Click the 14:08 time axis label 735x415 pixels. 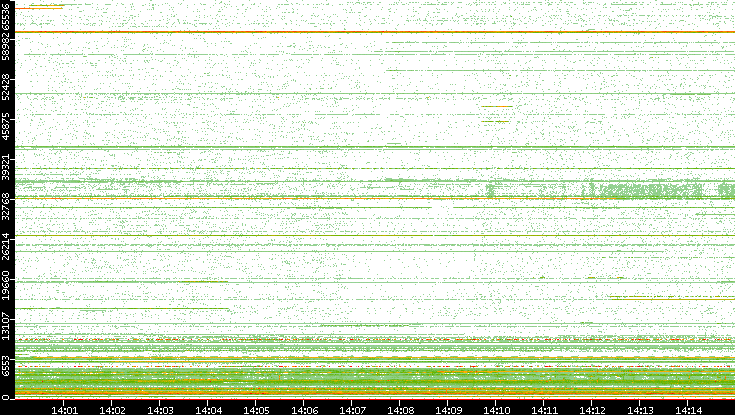[x=401, y=410]
